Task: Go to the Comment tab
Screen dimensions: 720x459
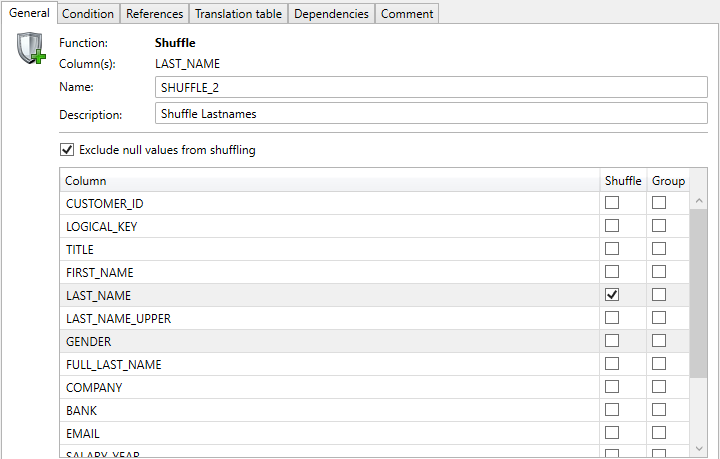Action: [x=407, y=13]
